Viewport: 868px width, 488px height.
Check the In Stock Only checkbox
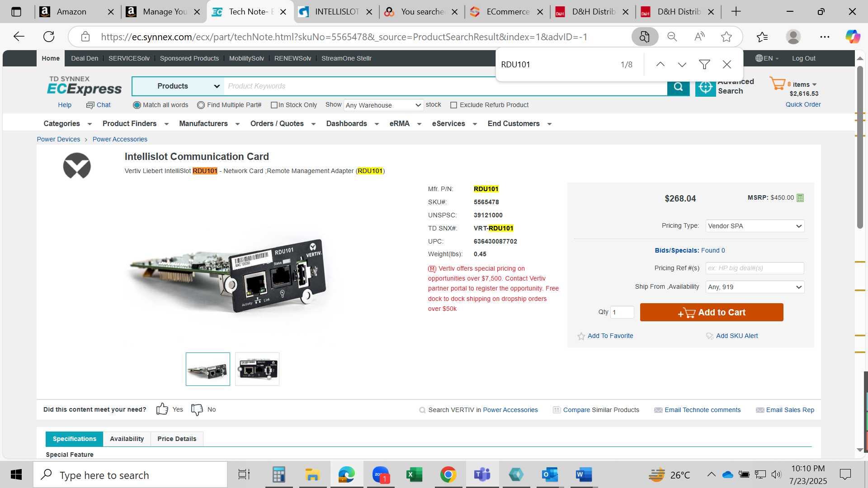pos(274,105)
